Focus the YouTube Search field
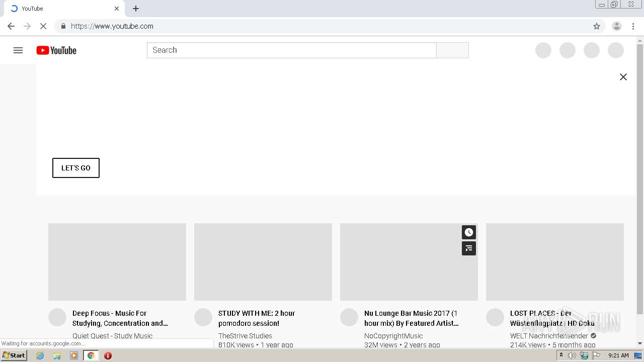 (x=292, y=50)
